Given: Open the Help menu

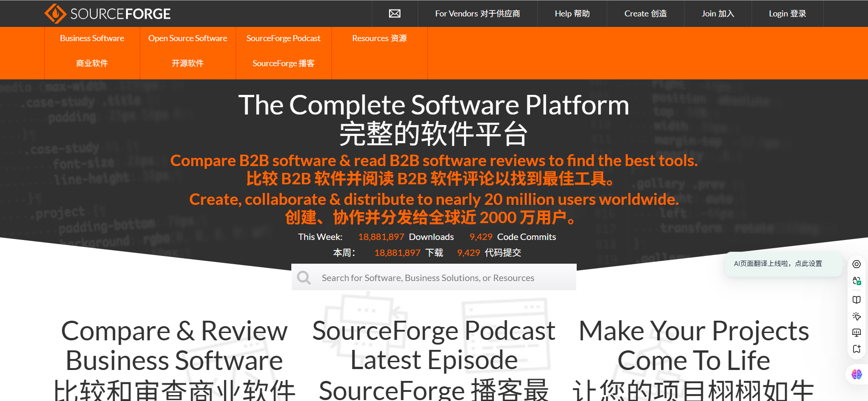Looking at the screenshot, I should pyautogui.click(x=572, y=14).
